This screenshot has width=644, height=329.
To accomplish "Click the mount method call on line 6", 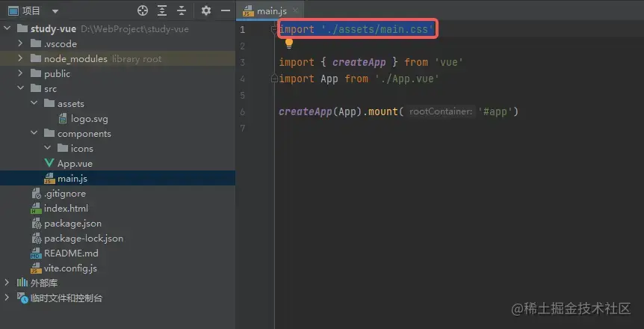I will pyautogui.click(x=383, y=111).
